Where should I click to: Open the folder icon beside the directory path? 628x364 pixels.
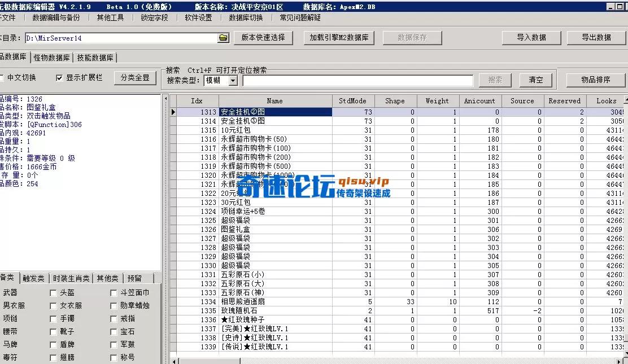click(x=223, y=38)
